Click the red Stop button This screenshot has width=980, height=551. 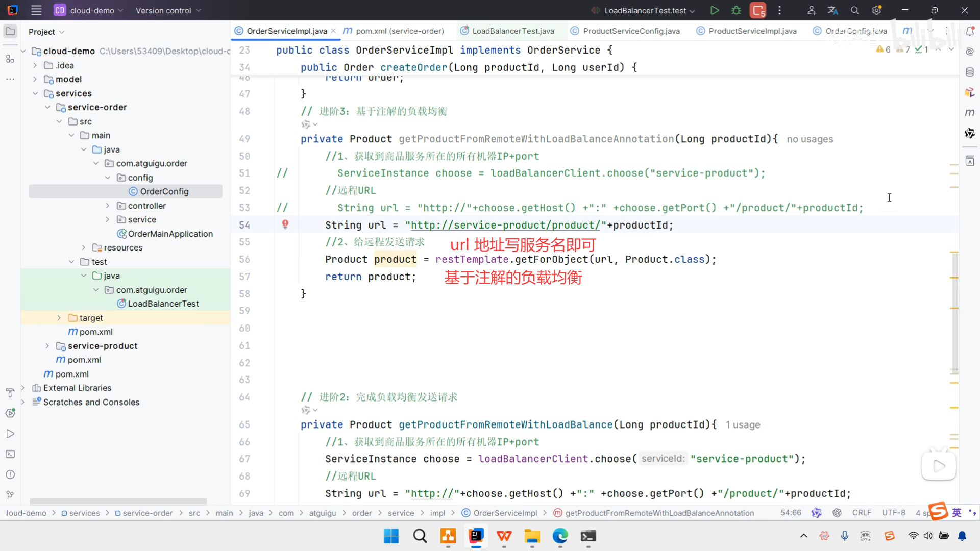pos(758,10)
